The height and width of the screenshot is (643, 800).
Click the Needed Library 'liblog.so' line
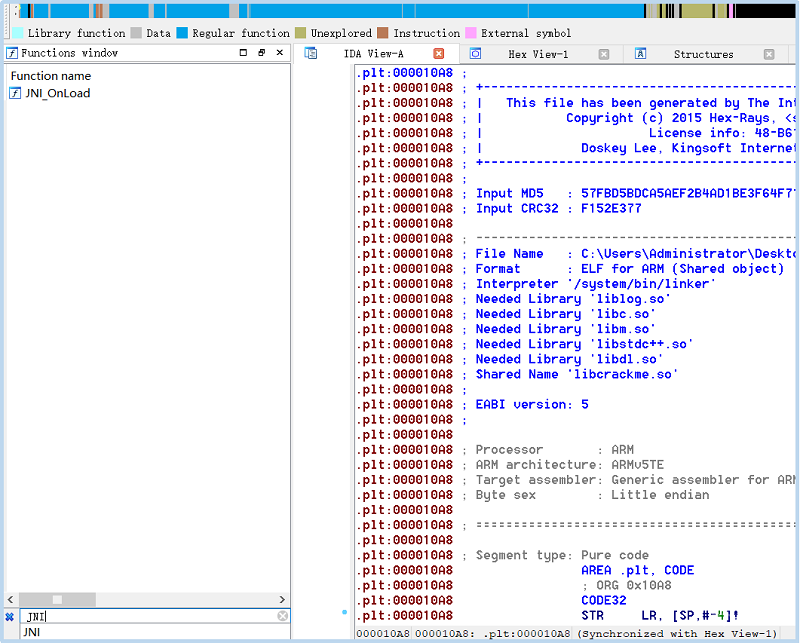point(573,299)
